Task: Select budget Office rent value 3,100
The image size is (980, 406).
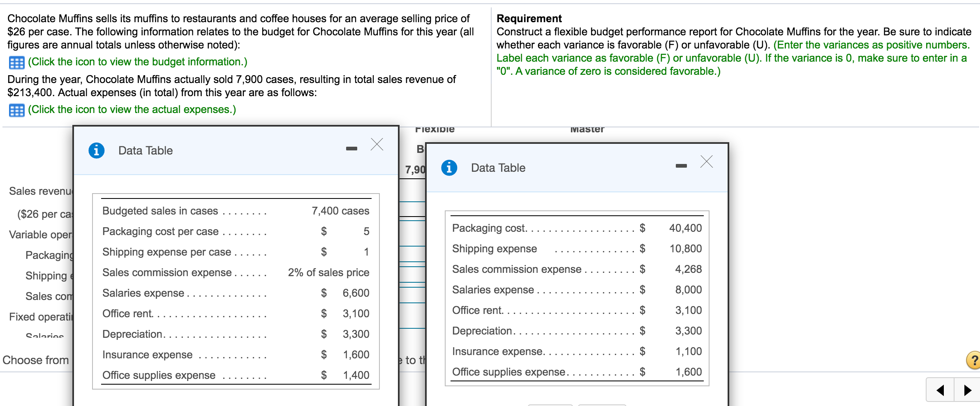Action: coord(356,314)
